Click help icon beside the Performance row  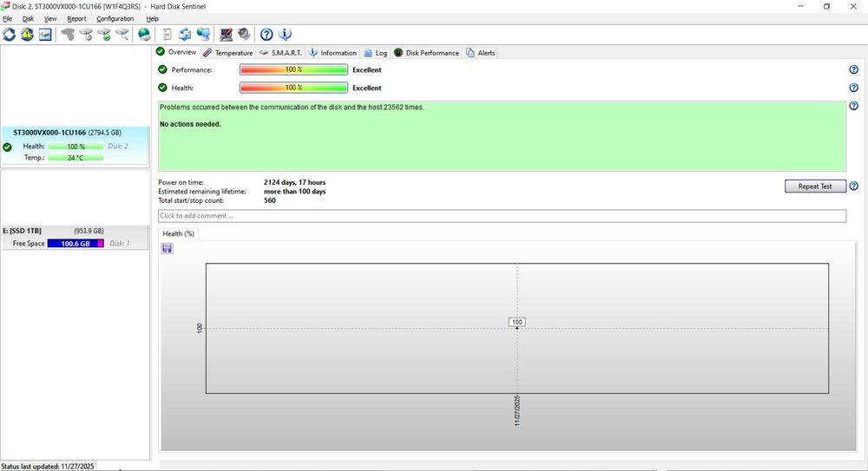(853, 69)
